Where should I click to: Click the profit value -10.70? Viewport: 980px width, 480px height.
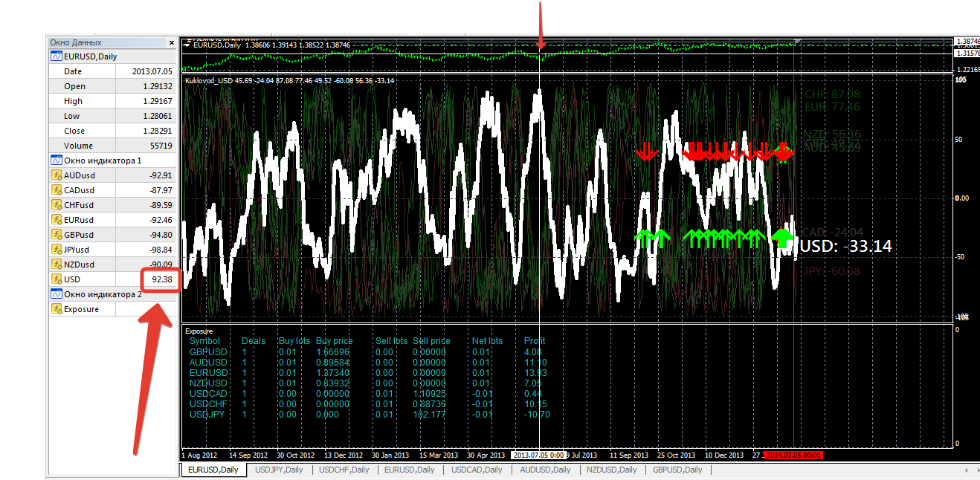click(x=537, y=414)
